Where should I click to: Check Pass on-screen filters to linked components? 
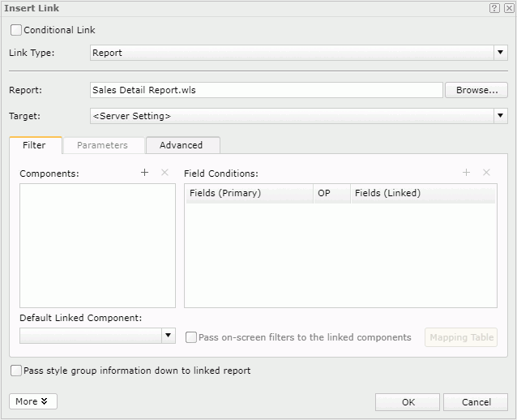coord(191,337)
